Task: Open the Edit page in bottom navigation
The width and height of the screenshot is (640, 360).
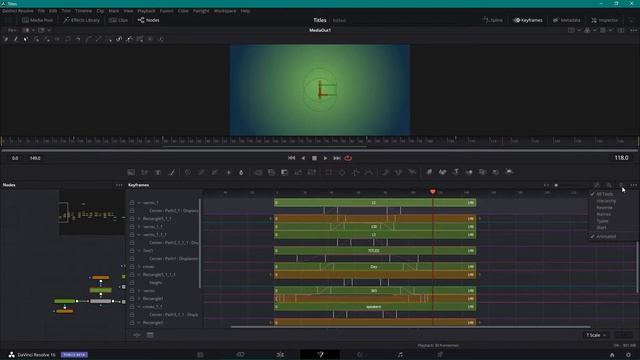Action: tap(280, 355)
